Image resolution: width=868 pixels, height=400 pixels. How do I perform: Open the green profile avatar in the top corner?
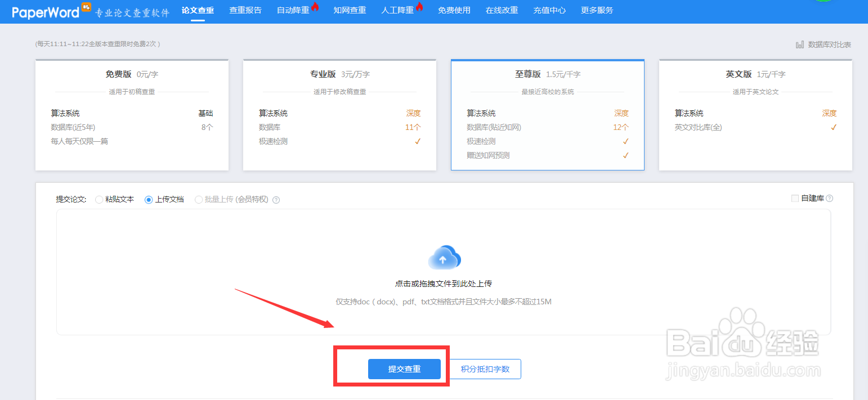[824, 3]
